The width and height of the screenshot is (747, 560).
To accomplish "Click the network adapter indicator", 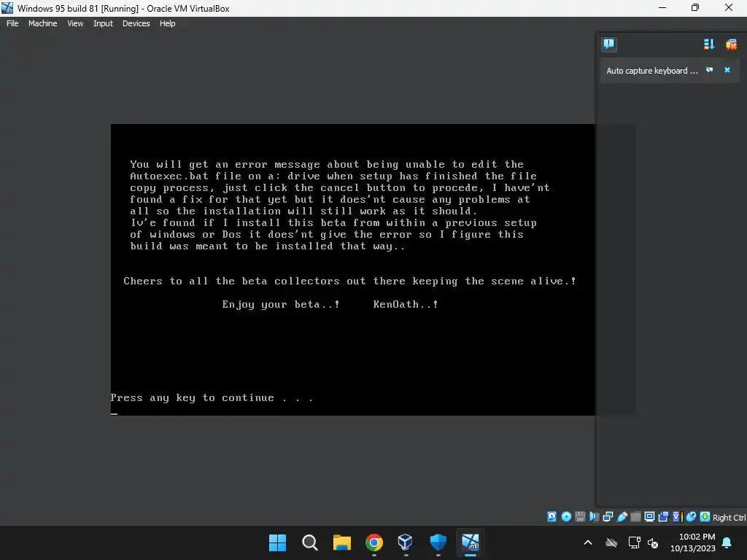I will 608,517.
